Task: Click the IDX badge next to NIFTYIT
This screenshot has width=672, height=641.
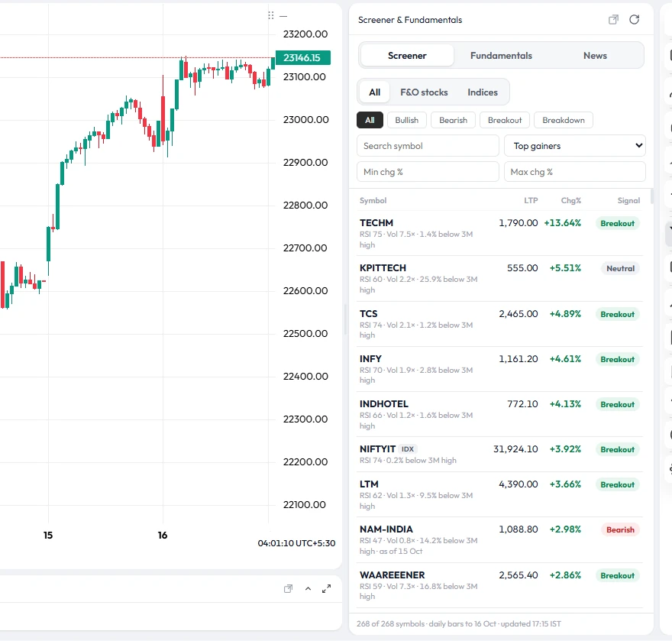Action: pyautogui.click(x=408, y=449)
